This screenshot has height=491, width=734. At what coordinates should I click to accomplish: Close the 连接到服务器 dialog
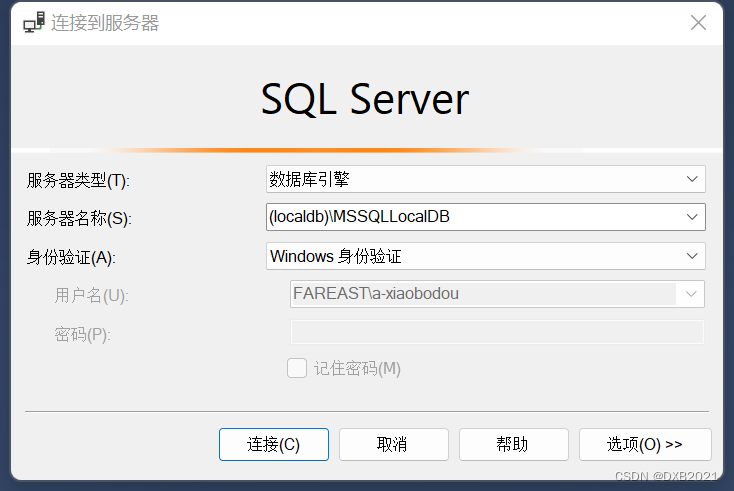pyautogui.click(x=698, y=22)
